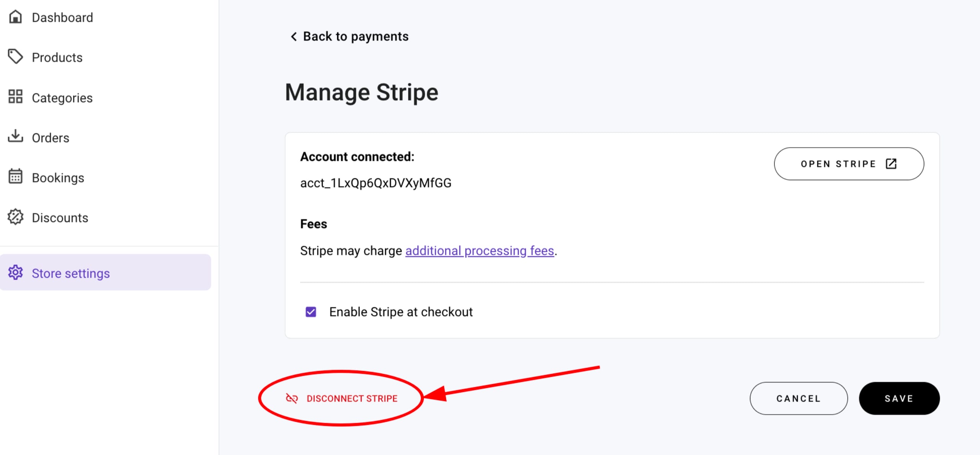Click the Categories grid icon
The image size is (980, 455).
[x=15, y=97]
